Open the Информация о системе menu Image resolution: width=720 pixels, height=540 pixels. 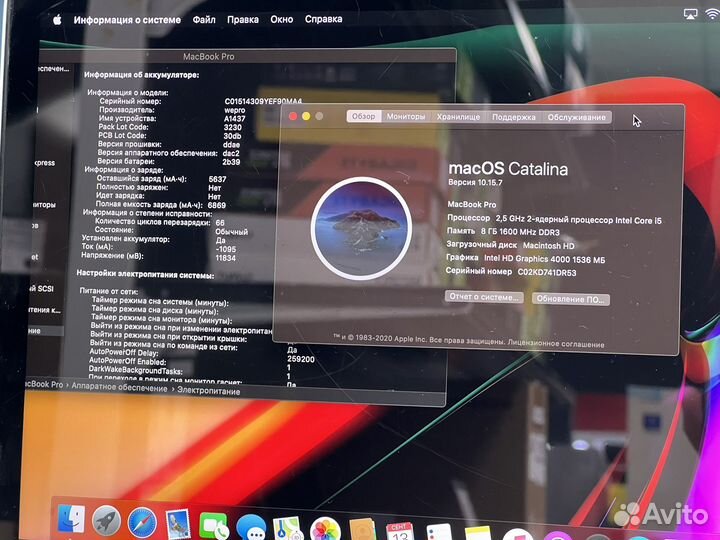tap(127, 20)
